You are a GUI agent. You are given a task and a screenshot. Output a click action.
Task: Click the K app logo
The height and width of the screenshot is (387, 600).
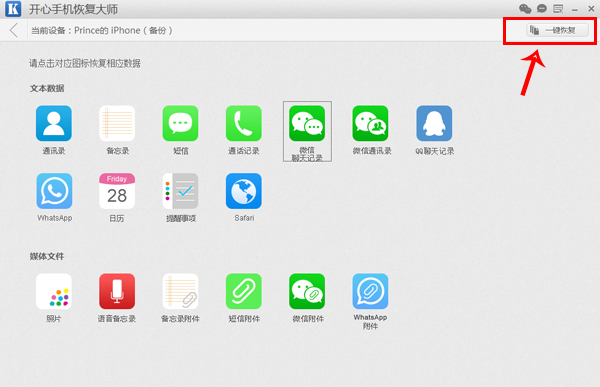click(13, 9)
